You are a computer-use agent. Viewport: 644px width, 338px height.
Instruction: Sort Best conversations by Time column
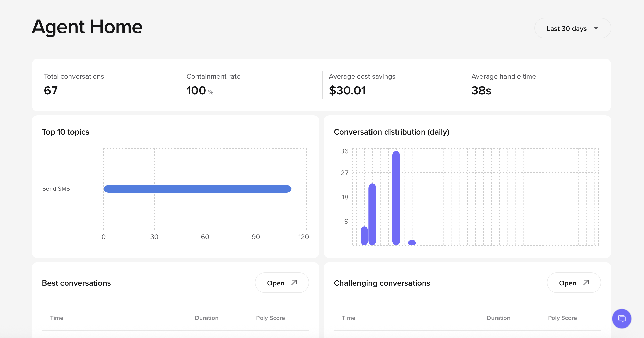(x=57, y=318)
